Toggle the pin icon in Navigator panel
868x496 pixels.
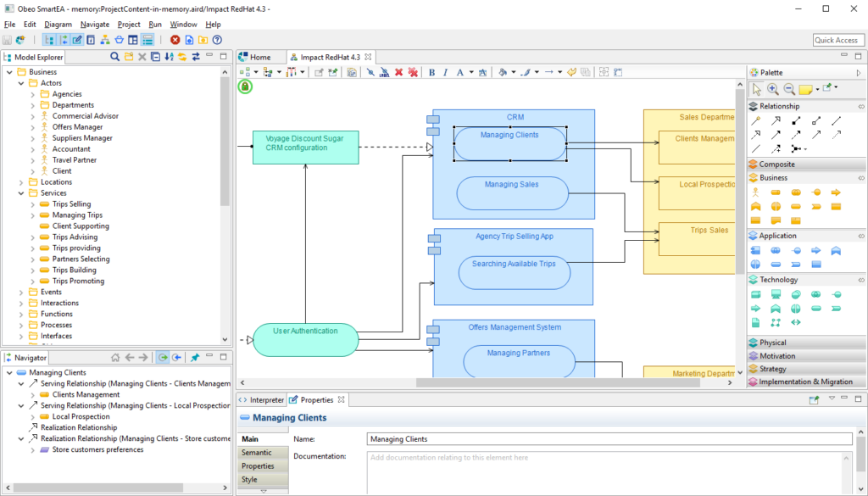tap(195, 358)
